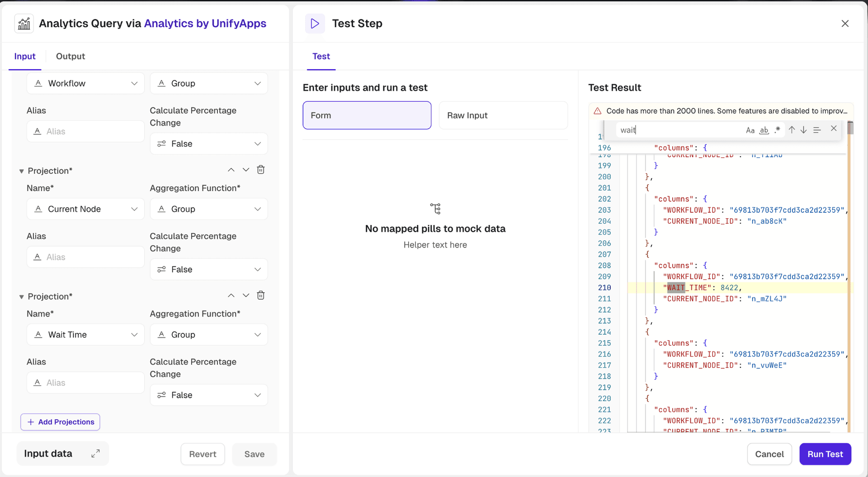Collapse the Wait Time Projection section
This screenshot has height=477, width=868.
point(21,297)
